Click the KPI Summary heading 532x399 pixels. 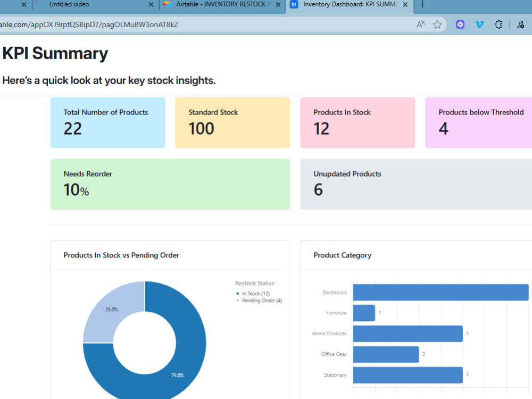click(55, 53)
